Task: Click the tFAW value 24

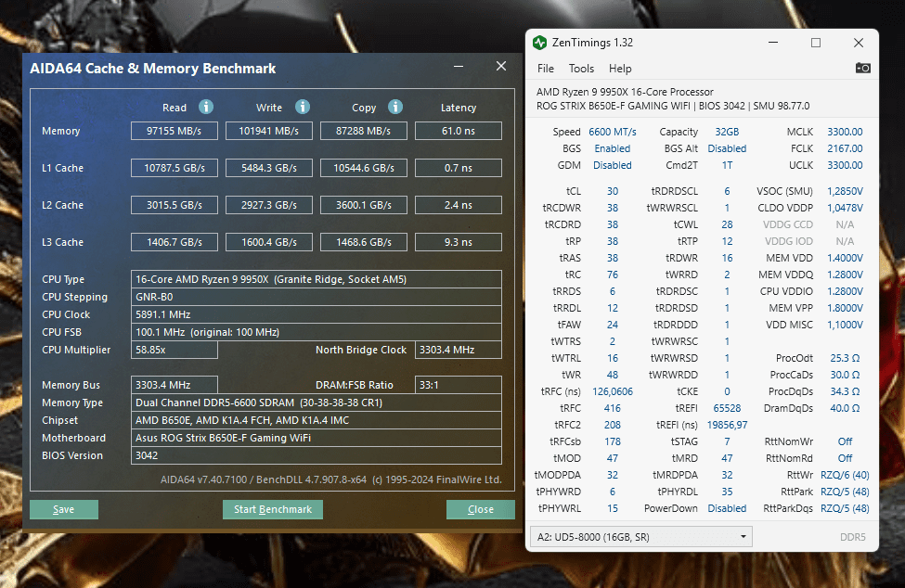Action: 613,326
